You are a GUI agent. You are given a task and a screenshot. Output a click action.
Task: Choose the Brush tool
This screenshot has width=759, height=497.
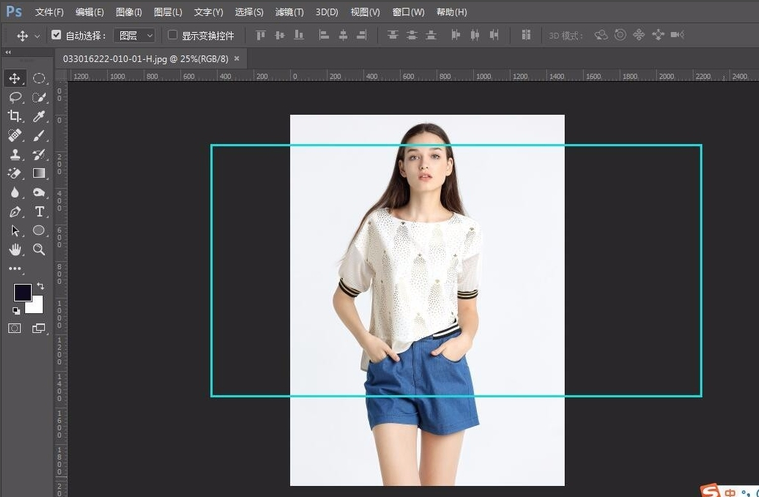[39, 135]
